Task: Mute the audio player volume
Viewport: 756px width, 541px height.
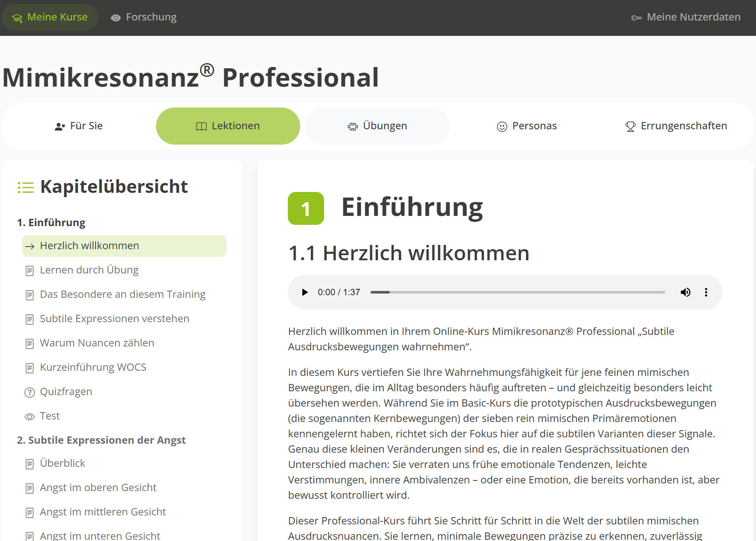Action: [x=685, y=292]
